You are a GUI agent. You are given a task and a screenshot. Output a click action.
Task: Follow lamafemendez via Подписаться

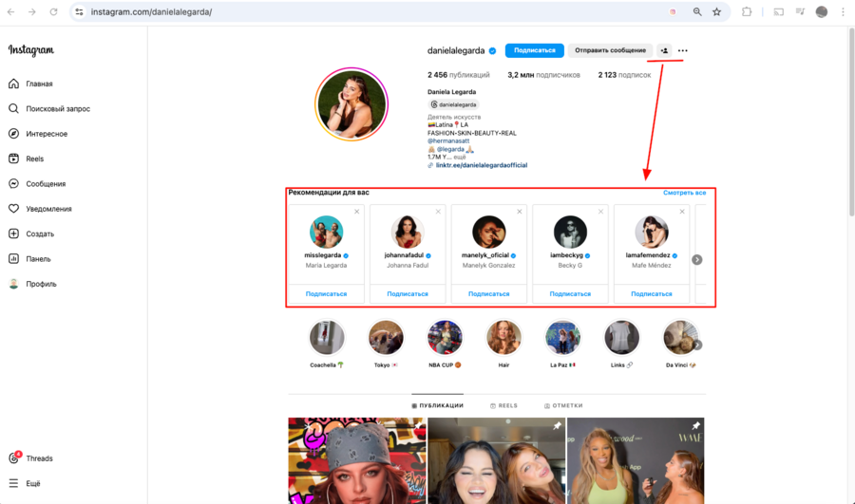[651, 293]
